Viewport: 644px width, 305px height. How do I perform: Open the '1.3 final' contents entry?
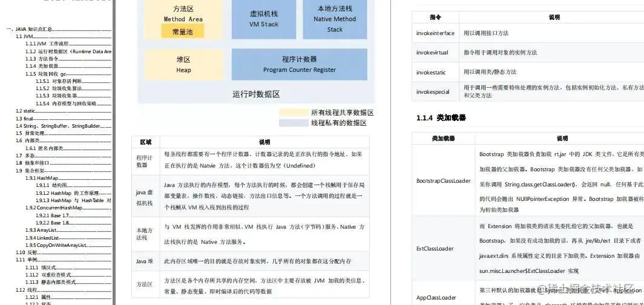[64, 118]
